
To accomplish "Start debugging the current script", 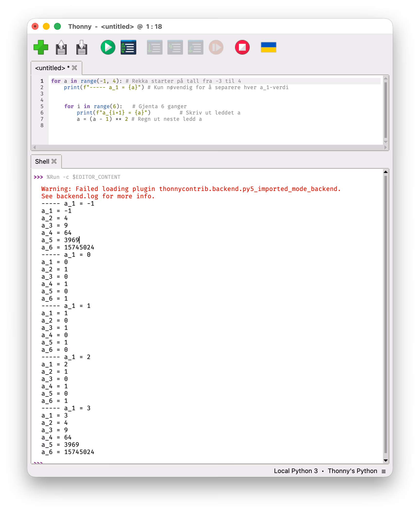I will pos(128,47).
